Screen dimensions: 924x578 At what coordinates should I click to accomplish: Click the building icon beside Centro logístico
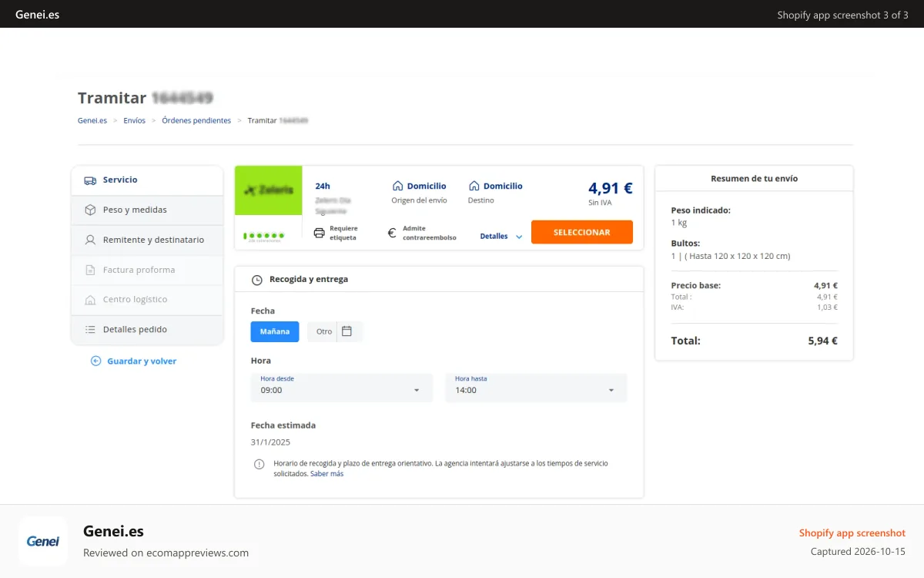point(90,299)
